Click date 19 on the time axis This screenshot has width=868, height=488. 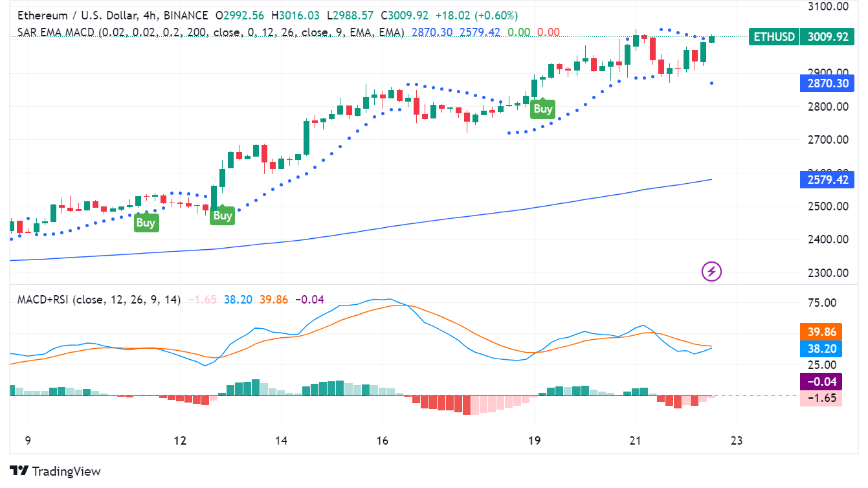pyautogui.click(x=534, y=441)
